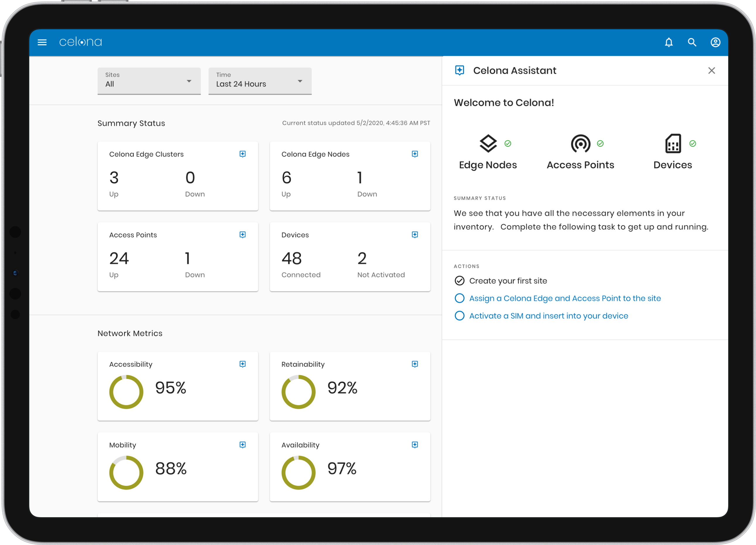Expand the Time dropdown showing Last 24 Hours
Image resolution: width=756 pixels, height=545 pixels.
point(260,81)
